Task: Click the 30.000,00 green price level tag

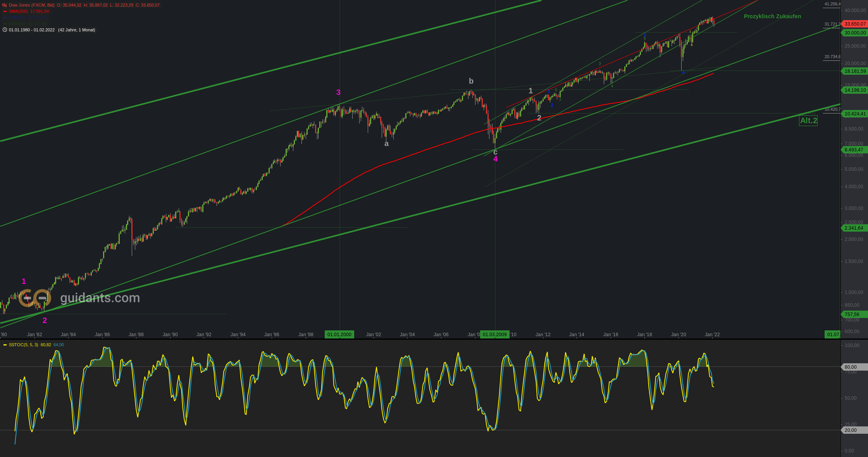Action: coord(854,33)
